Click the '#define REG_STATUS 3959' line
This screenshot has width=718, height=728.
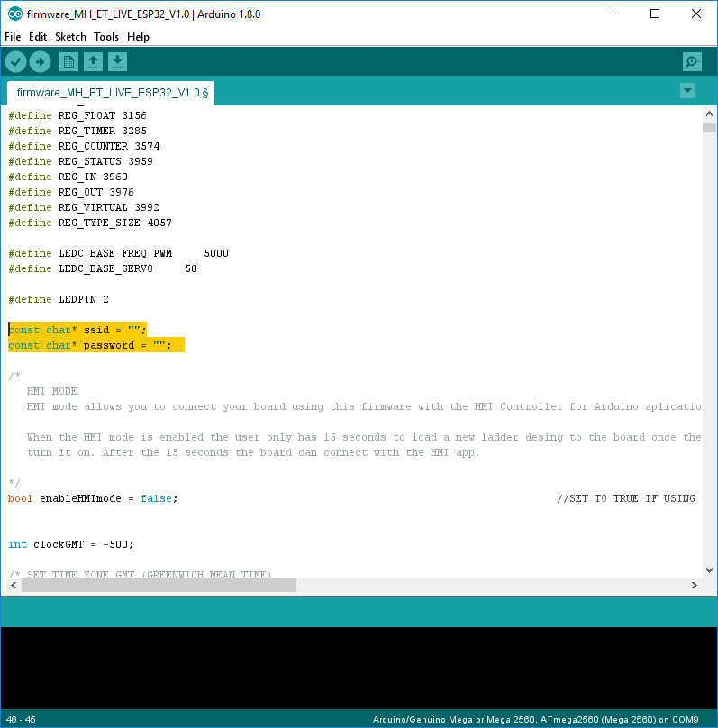tap(80, 161)
